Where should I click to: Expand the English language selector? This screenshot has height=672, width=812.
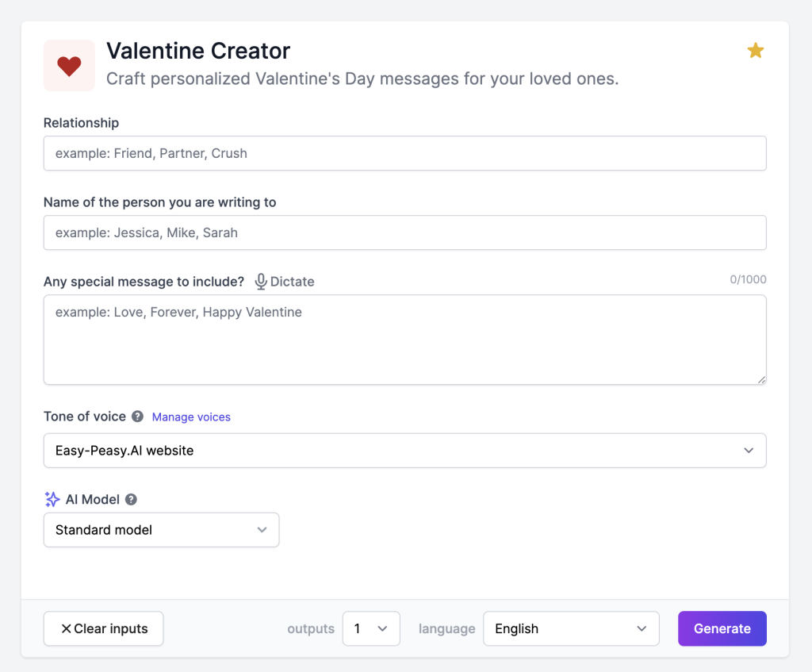[x=570, y=628]
